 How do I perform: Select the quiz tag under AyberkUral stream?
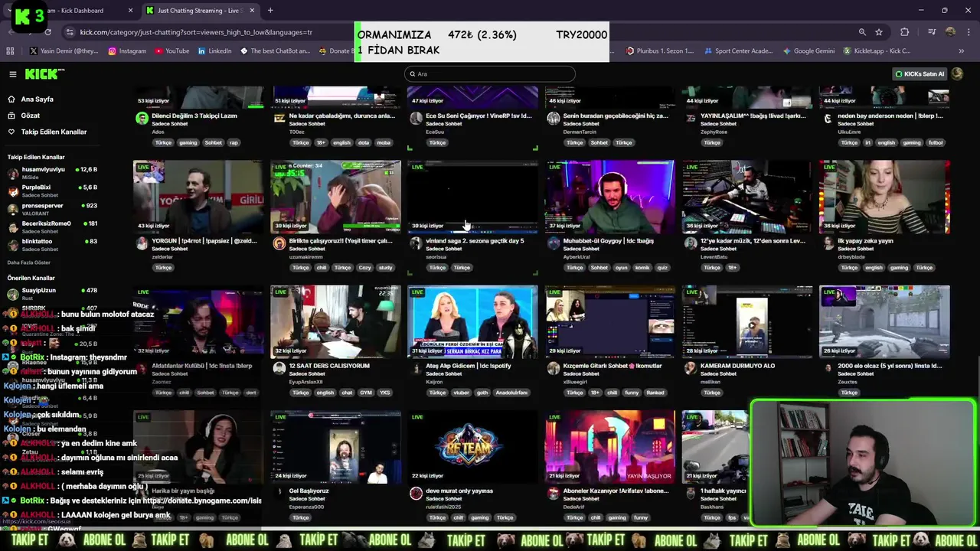[x=662, y=268]
